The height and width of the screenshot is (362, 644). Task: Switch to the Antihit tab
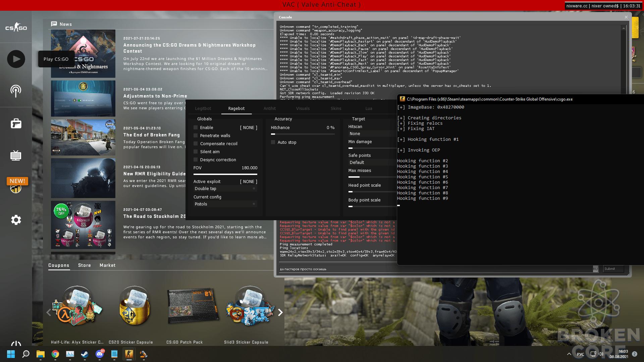point(270,109)
